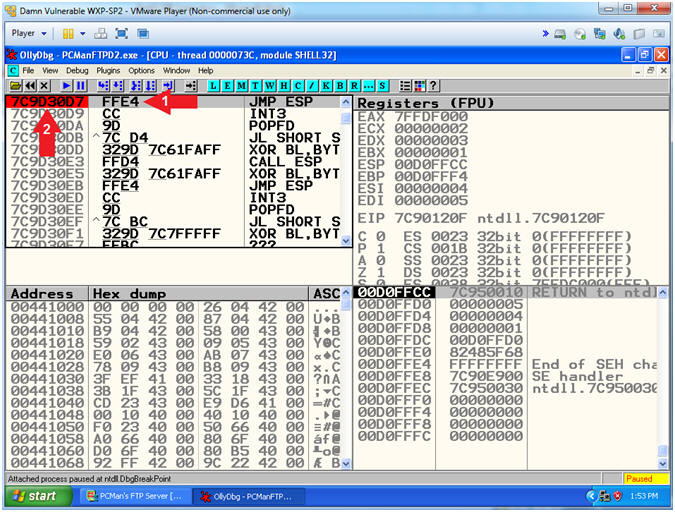The image size is (675, 512).
Task: Show Executable modules with E button
Action: 227,86
